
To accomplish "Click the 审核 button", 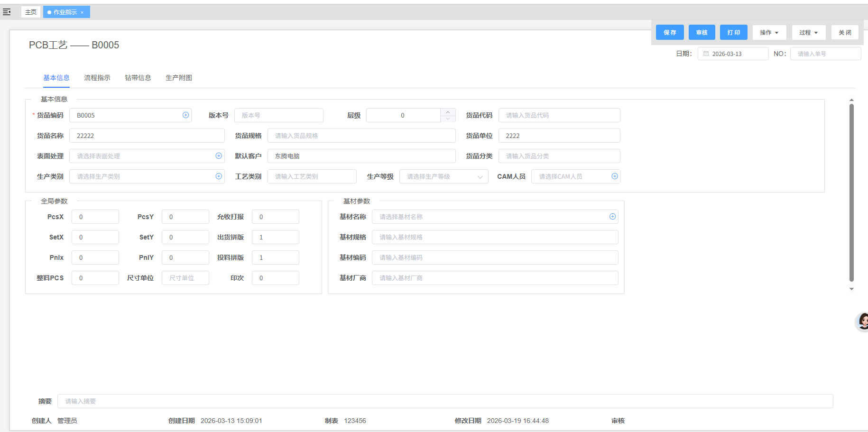I will pos(702,33).
